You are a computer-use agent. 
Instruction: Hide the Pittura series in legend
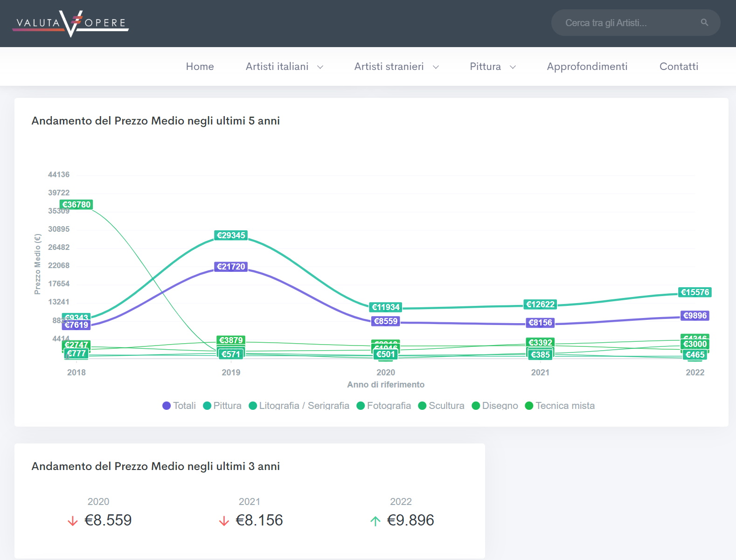(x=222, y=406)
